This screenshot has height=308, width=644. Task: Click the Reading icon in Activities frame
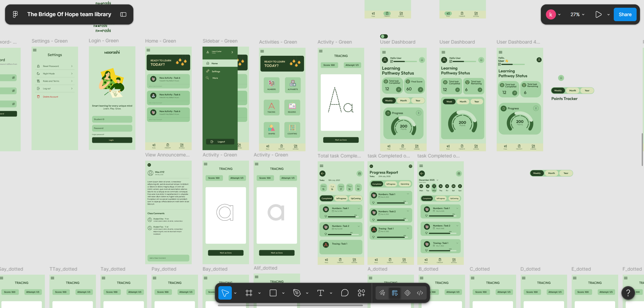292,106
